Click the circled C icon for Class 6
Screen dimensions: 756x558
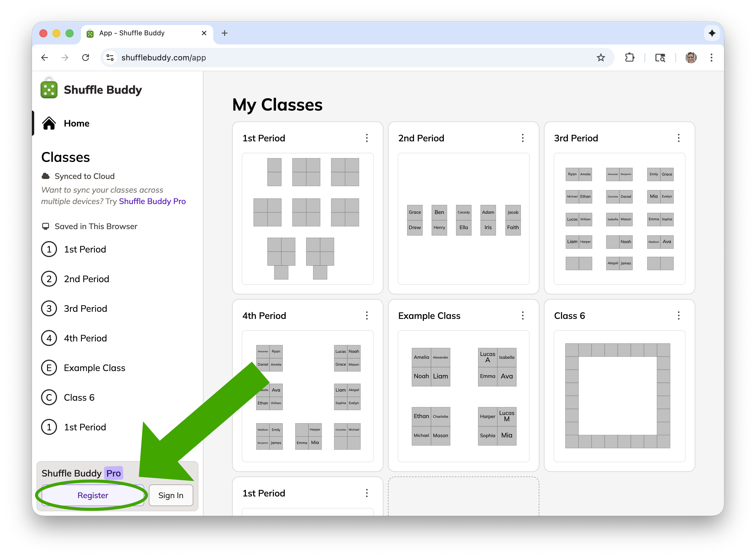49,398
